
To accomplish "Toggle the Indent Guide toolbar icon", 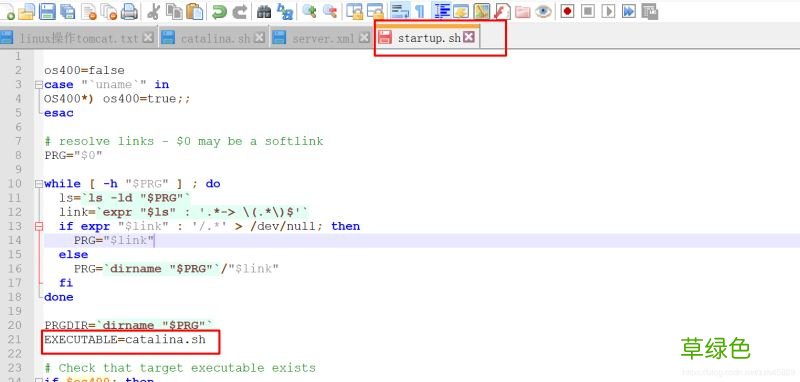I will [x=441, y=11].
